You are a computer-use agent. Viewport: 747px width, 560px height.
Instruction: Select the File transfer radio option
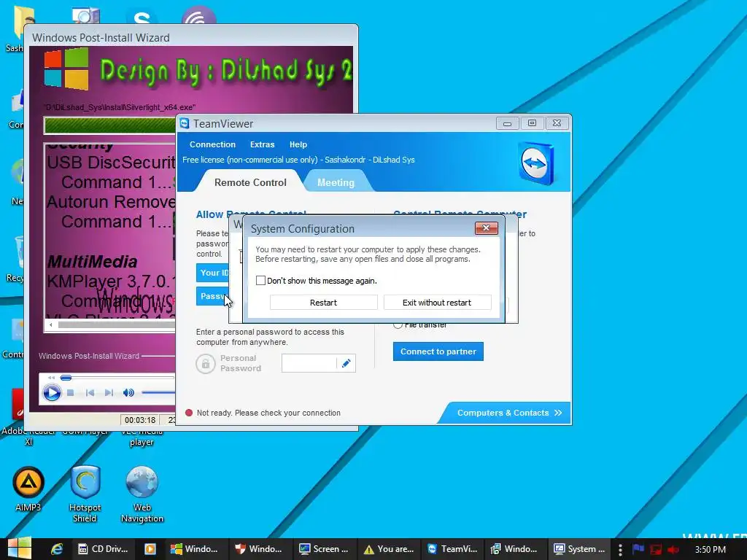398,324
